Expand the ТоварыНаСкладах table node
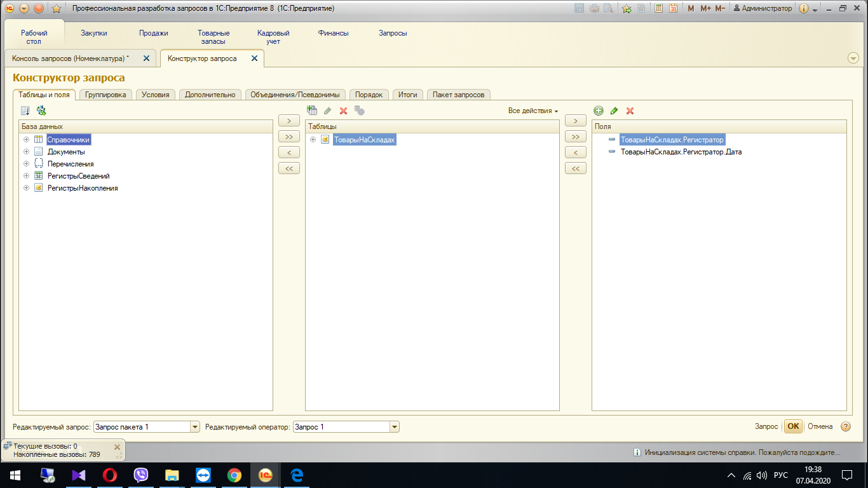This screenshot has width=868, height=488. click(313, 140)
